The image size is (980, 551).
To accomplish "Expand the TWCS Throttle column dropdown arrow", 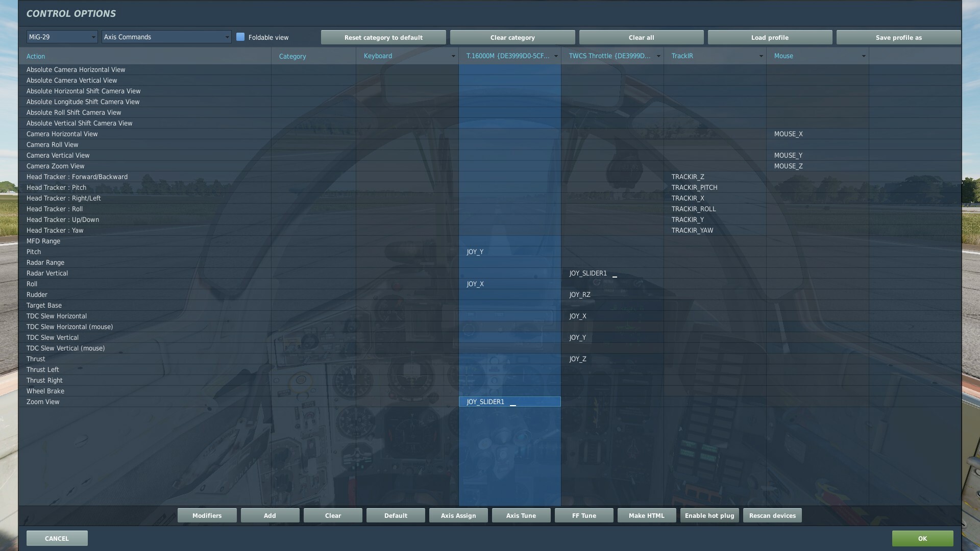I will (658, 56).
